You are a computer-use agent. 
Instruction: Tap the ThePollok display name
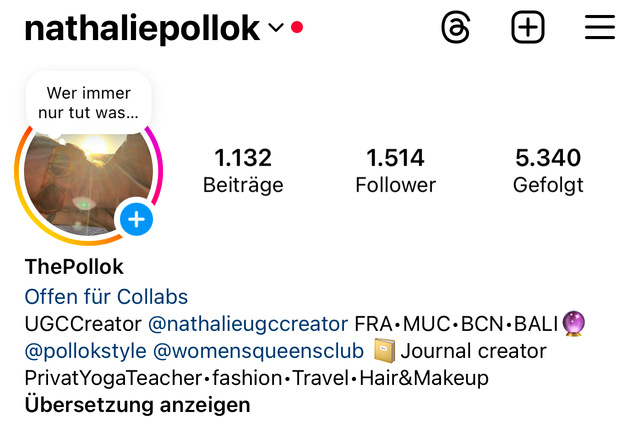74,267
